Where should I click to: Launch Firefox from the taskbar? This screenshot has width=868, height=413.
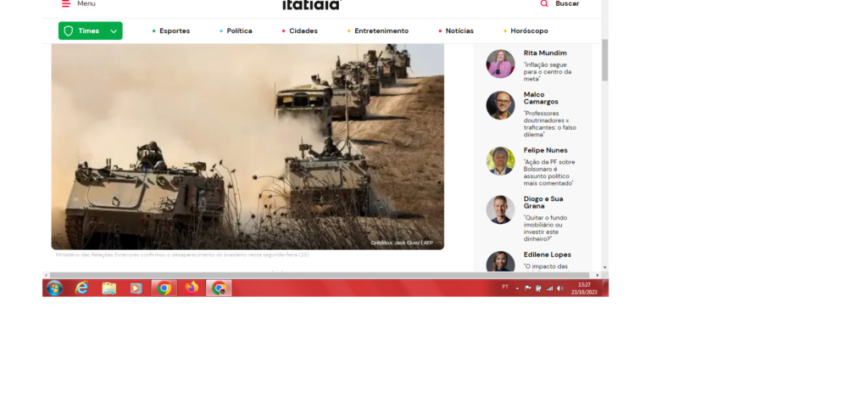coord(192,288)
